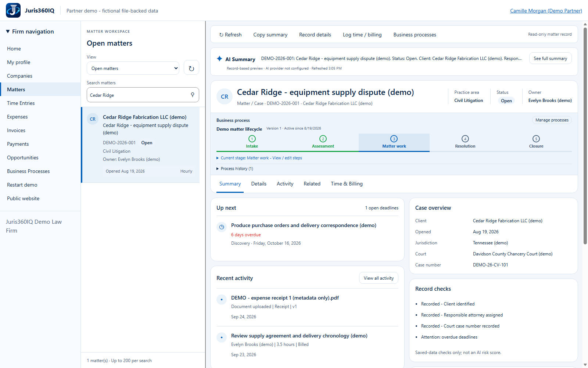Click the dot icon beside expense receipt activity
This screenshot has width=588, height=368.
(222, 300)
